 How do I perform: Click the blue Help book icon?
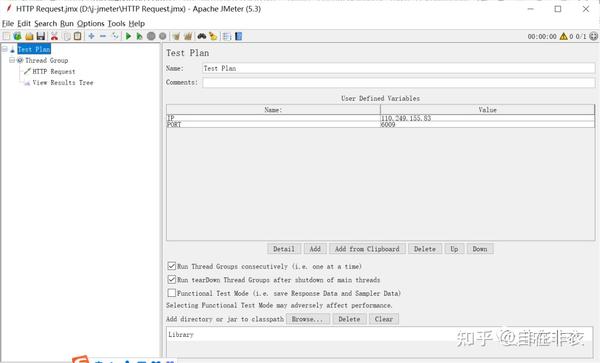pyautogui.click(x=238, y=36)
